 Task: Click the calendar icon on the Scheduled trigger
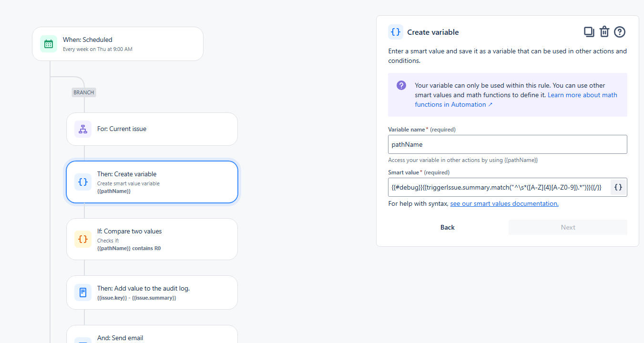coord(48,43)
